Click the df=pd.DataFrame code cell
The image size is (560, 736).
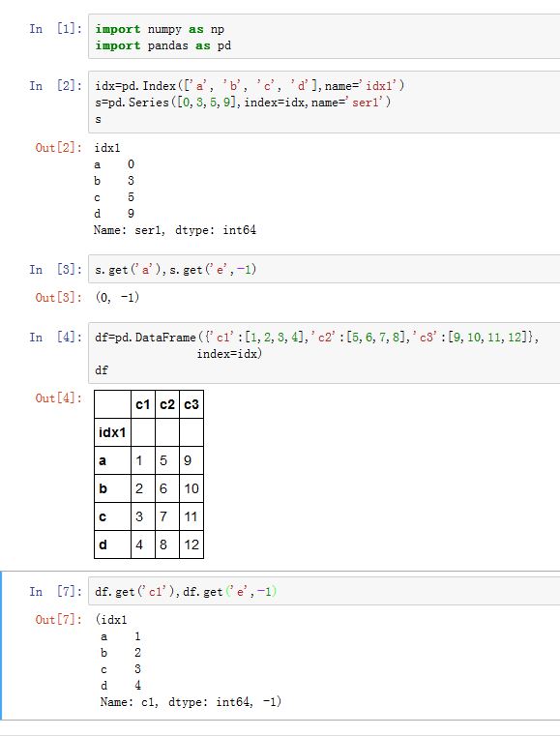click(324, 353)
